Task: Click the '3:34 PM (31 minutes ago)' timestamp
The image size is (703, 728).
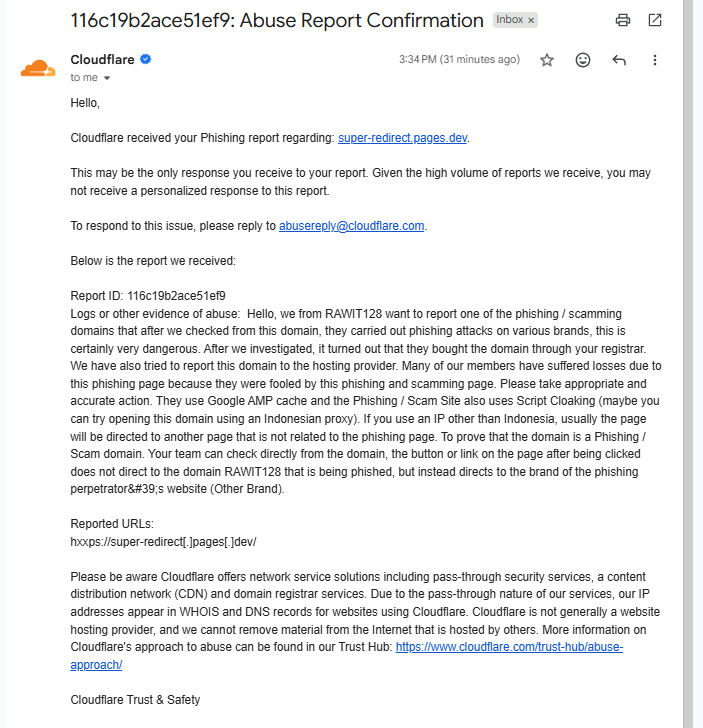Action: pos(459,59)
